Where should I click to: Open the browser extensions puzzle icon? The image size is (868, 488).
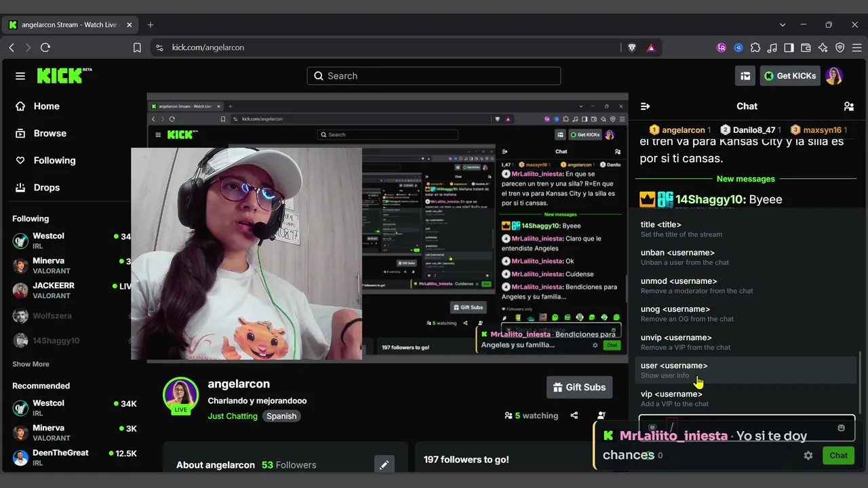(x=755, y=47)
